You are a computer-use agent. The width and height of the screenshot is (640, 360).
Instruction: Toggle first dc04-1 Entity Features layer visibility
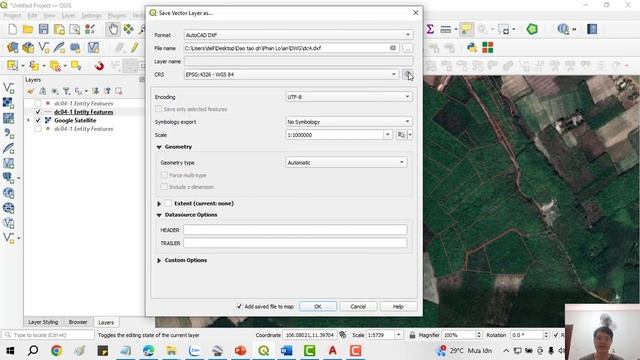click(38, 104)
